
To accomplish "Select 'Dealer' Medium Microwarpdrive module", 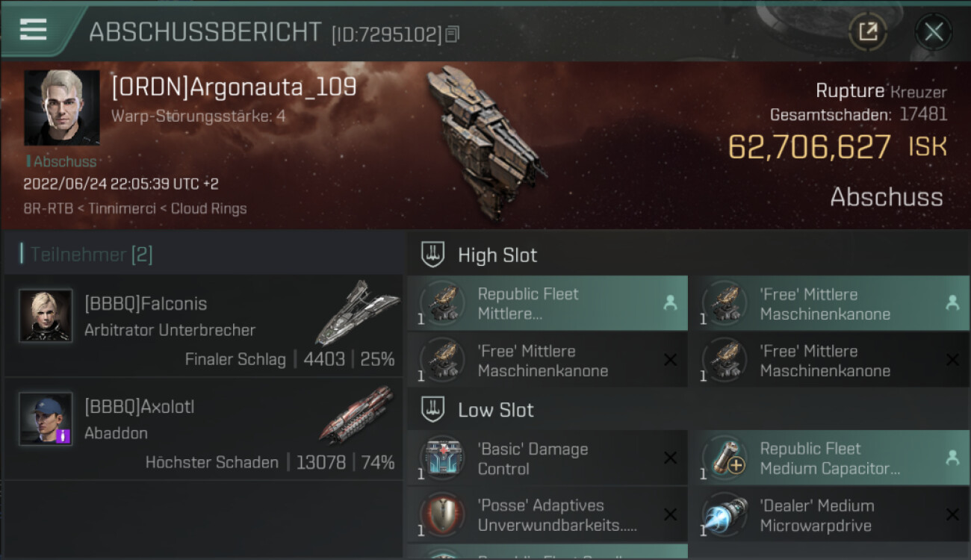I will [x=829, y=515].
